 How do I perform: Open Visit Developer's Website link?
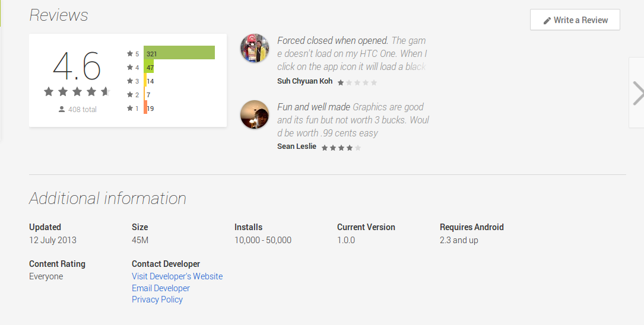177,276
